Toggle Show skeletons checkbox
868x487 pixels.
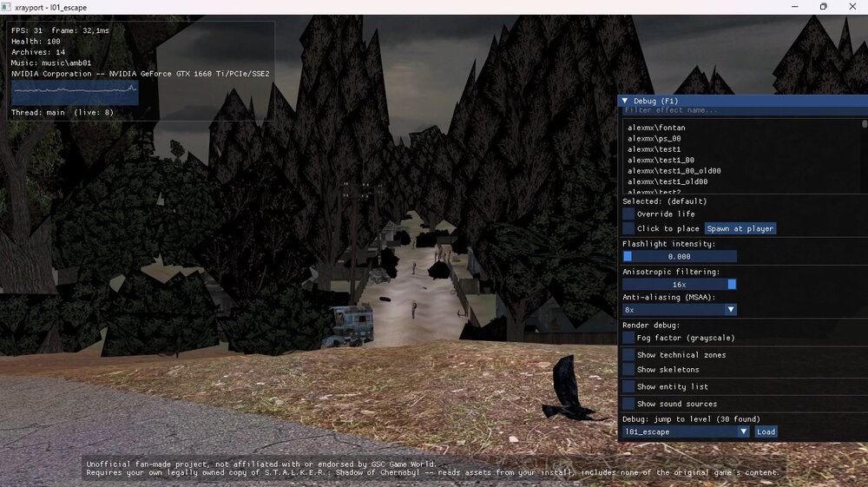tap(628, 369)
